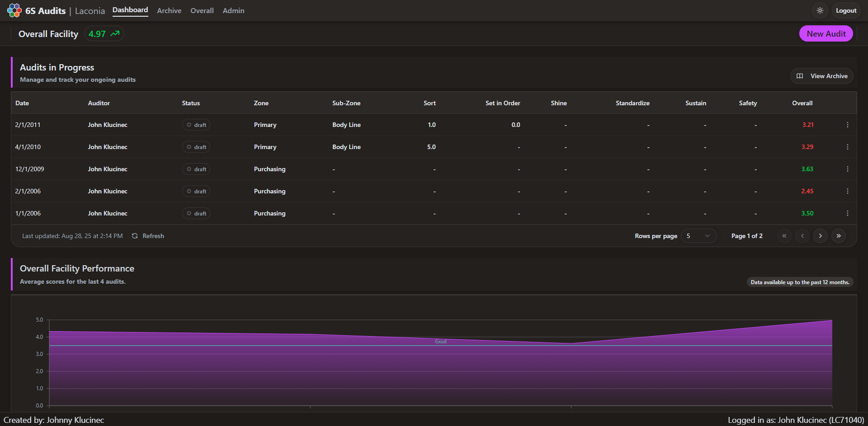Viewport: 868px width, 426px height.
Task: Jump to last page with double-chevron icon
Action: tap(839, 235)
